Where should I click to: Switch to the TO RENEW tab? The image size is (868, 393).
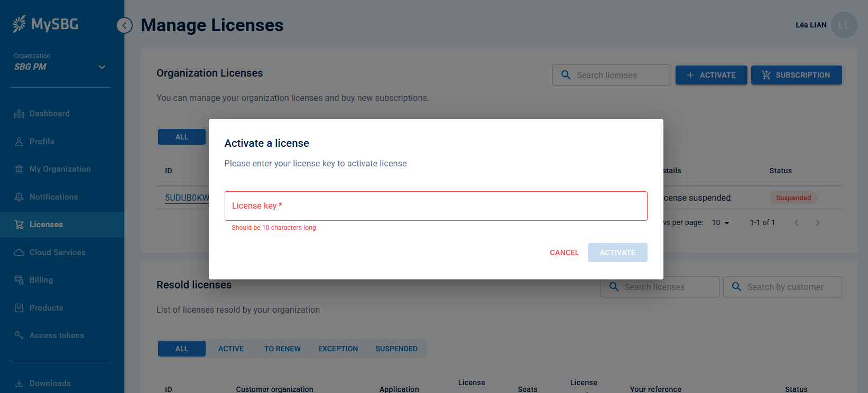(282, 349)
